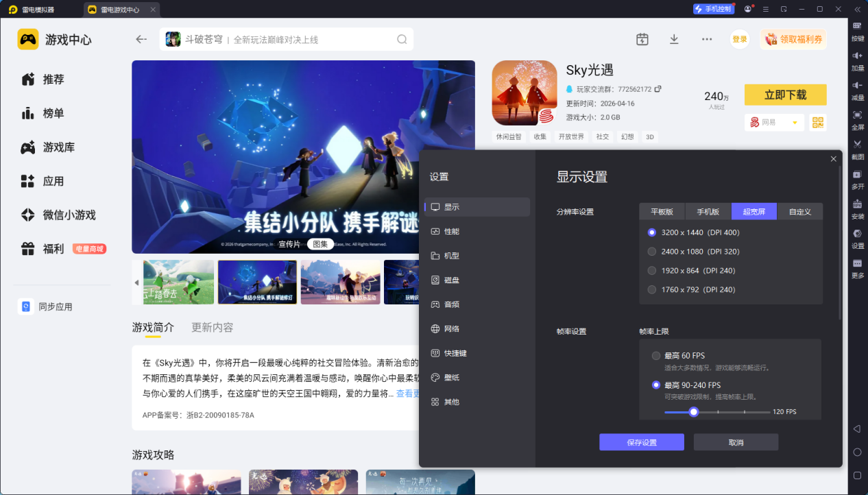Click the 保存设置 button

coord(641,442)
